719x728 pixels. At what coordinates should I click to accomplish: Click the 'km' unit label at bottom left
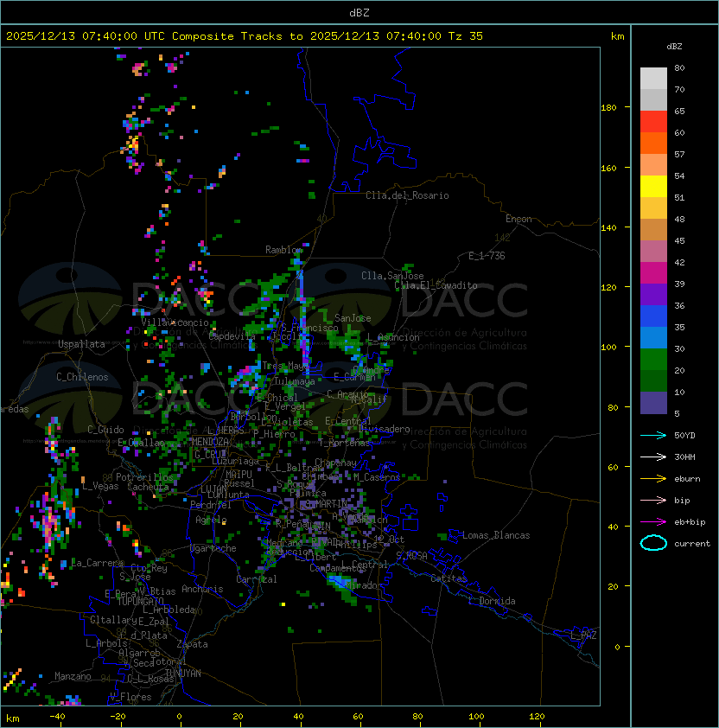(13, 718)
